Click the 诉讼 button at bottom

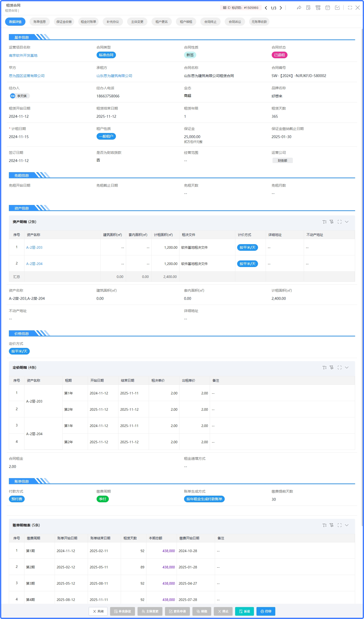click(x=245, y=611)
